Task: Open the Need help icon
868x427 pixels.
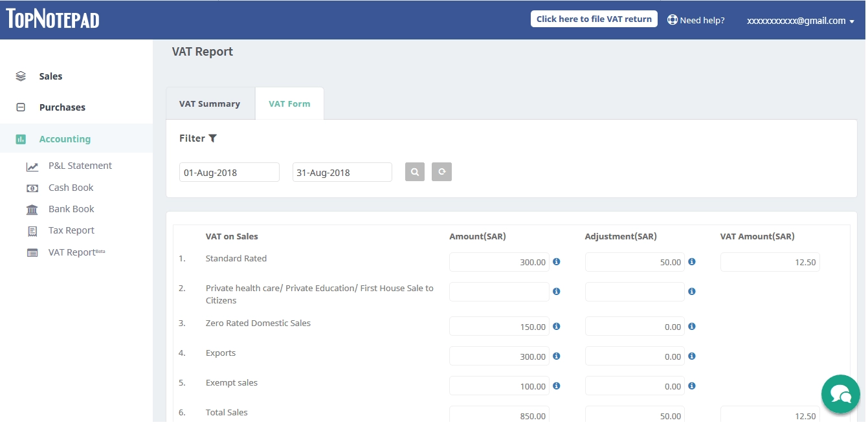Action: coord(671,19)
